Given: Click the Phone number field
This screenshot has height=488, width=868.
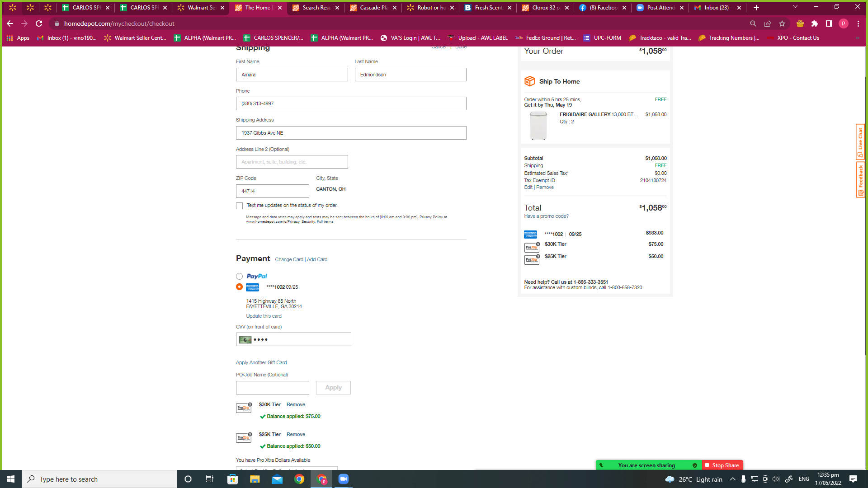Looking at the screenshot, I should 351,103.
